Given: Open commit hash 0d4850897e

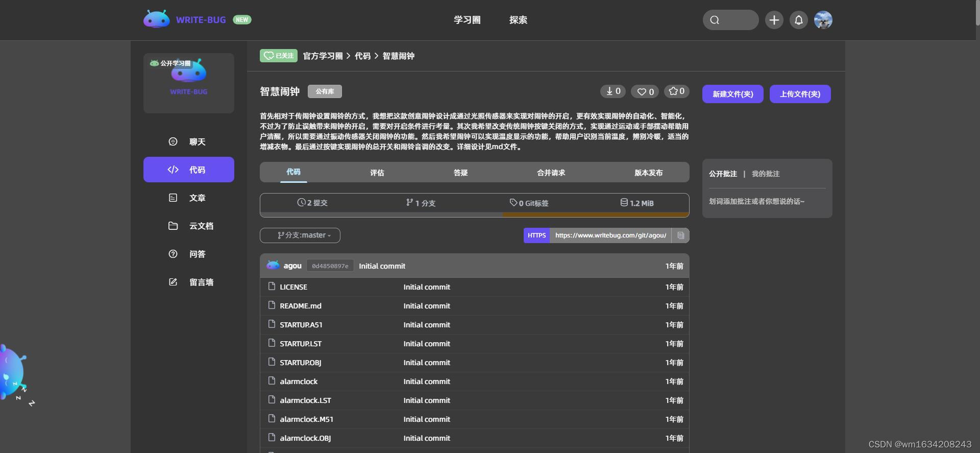Looking at the screenshot, I should click(x=330, y=266).
